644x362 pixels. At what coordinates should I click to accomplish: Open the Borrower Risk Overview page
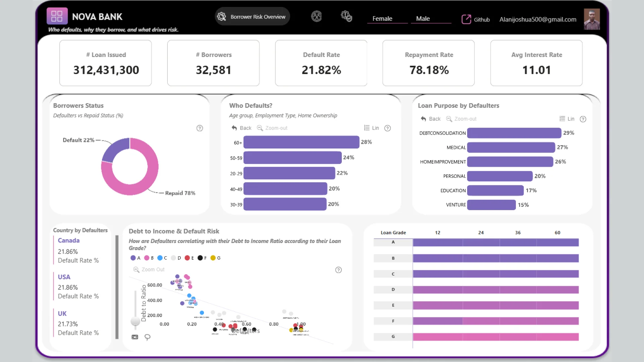coord(252,17)
